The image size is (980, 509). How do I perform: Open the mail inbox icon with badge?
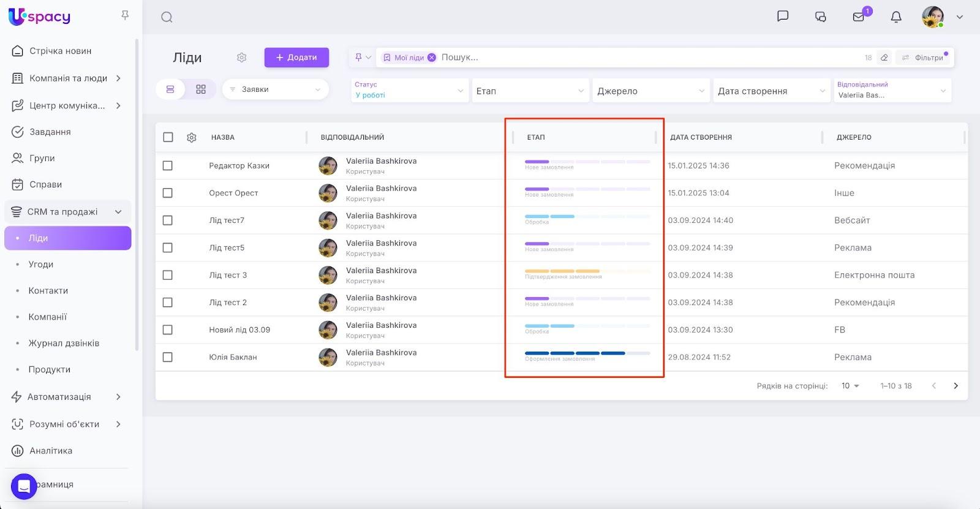[859, 17]
